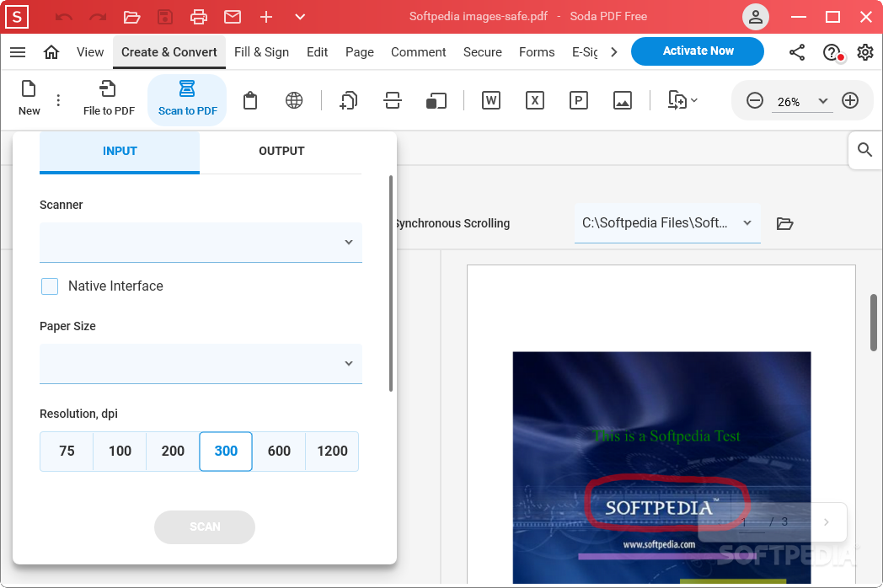The height and width of the screenshot is (588, 883).
Task: Open the more conversion options dropdown
Action: click(x=682, y=101)
